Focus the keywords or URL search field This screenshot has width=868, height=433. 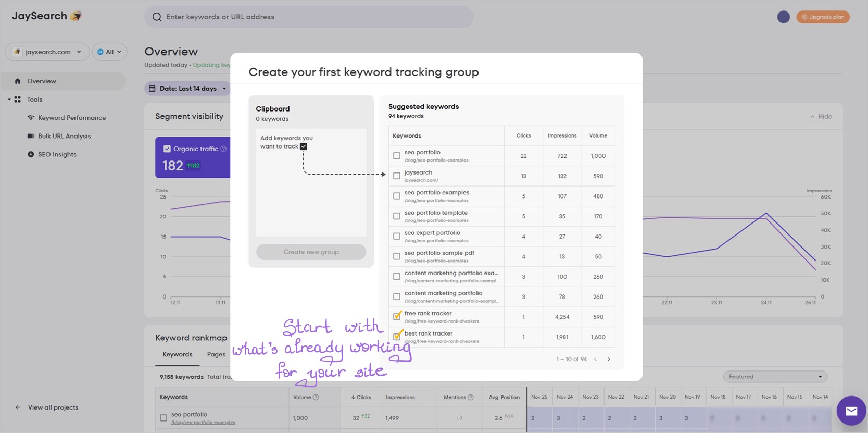click(x=309, y=17)
